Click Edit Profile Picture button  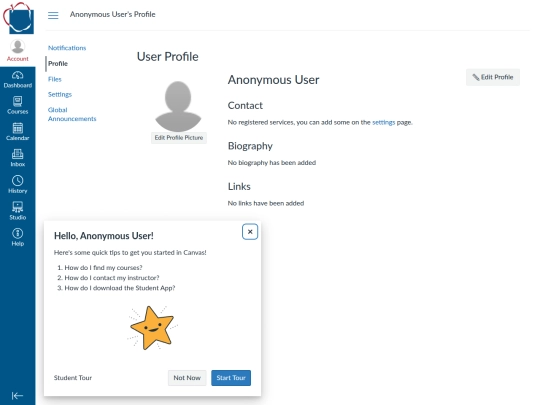(179, 138)
